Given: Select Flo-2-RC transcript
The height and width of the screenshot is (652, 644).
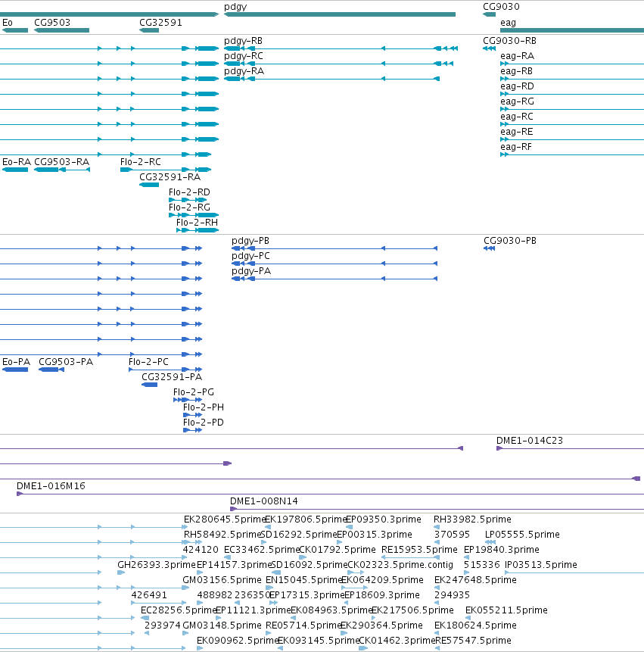Looking at the screenshot, I should 166,170.
